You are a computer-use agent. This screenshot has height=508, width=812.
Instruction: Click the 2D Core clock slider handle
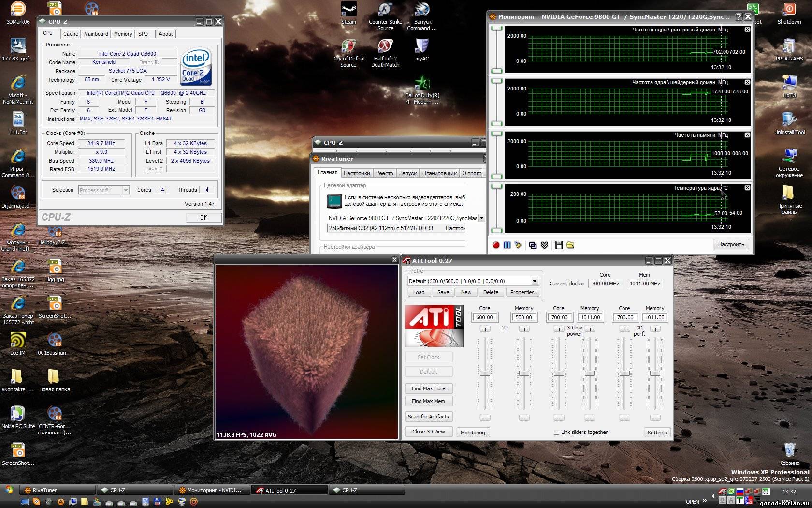tap(485, 373)
